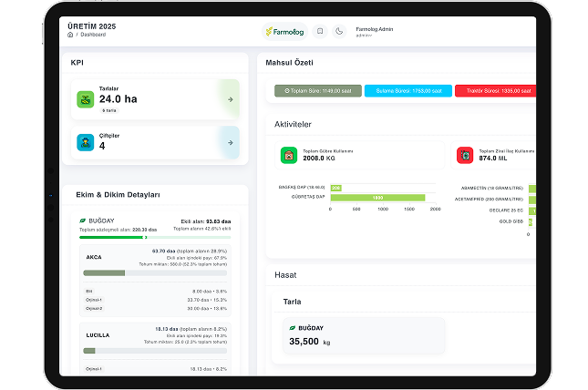The image size is (588, 390).
Task: Click the Farmolog logo
Action: click(284, 31)
